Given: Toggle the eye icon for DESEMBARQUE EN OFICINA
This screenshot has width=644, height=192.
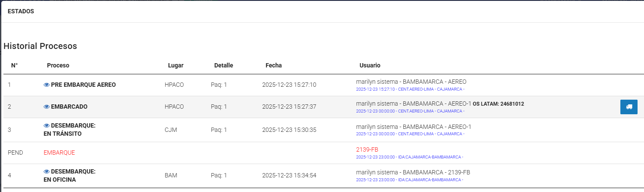Looking at the screenshot, I should pyautogui.click(x=47, y=172).
